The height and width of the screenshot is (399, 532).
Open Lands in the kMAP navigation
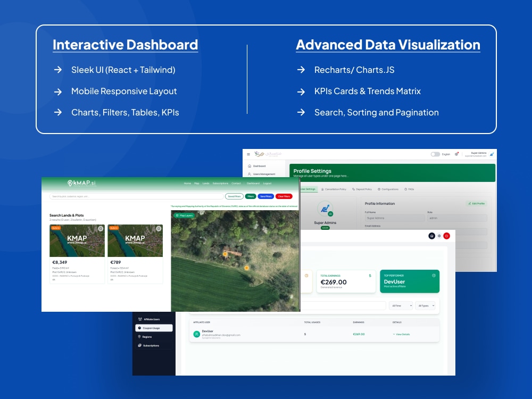[206, 183]
